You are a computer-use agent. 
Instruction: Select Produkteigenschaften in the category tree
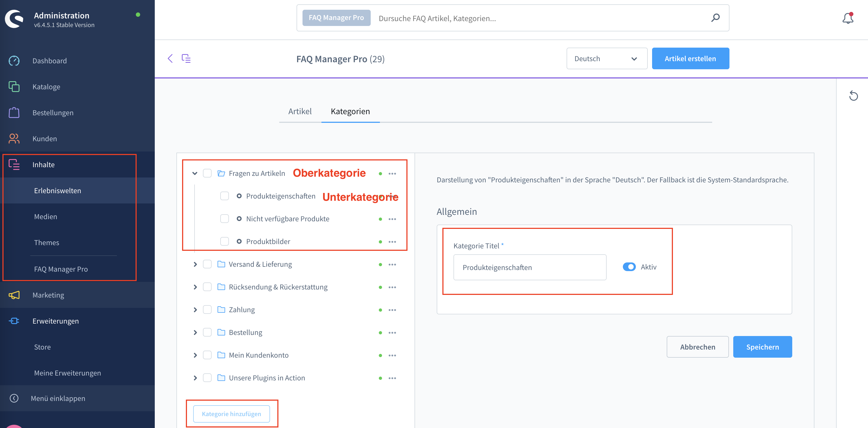tap(281, 196)
